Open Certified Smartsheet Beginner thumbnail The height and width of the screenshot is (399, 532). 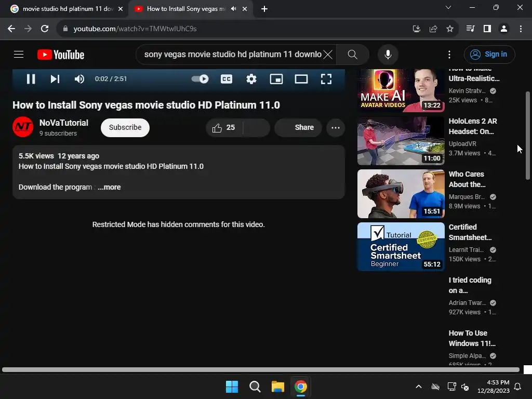click(x=401, y=247)
